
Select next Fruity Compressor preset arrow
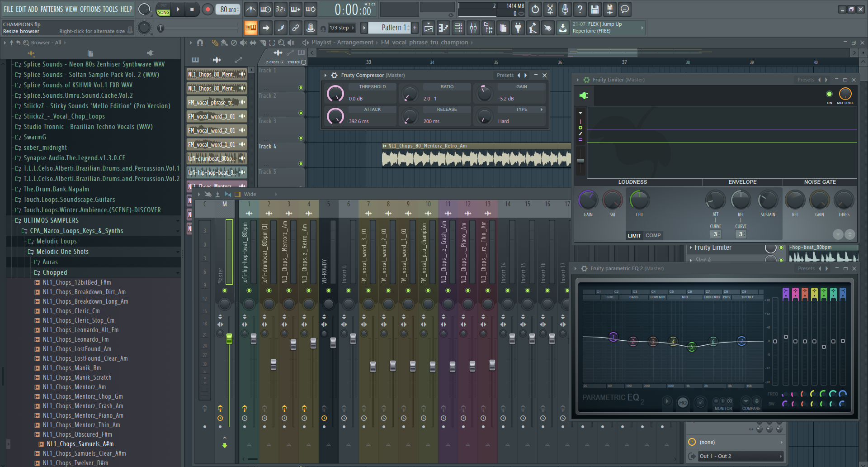(x=525, y=75)
